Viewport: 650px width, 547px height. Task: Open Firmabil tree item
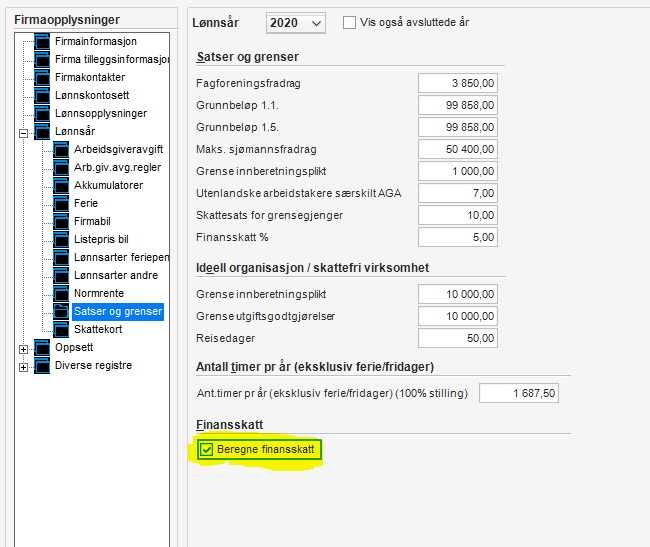[92, 221]
